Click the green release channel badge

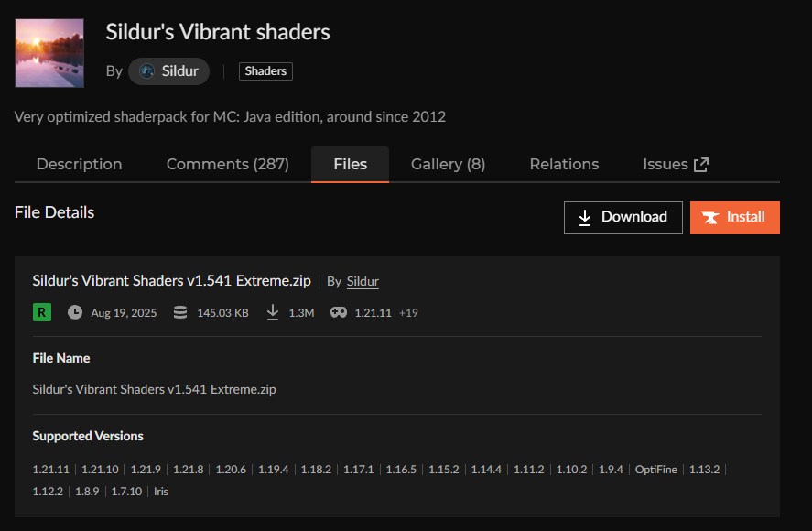(x=40, y=312)
